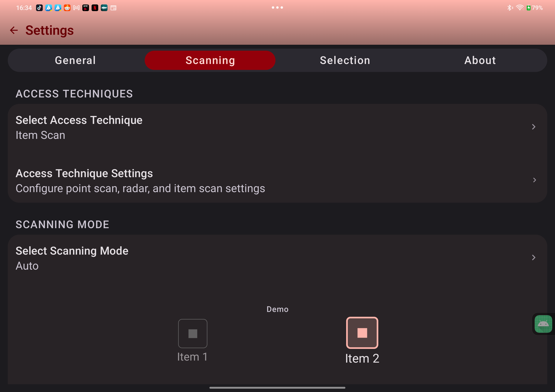The width and height of the screenshot is (555, 392).
Task: Tap the SCANNING MODE section header
Action: (x=62, y=224)
